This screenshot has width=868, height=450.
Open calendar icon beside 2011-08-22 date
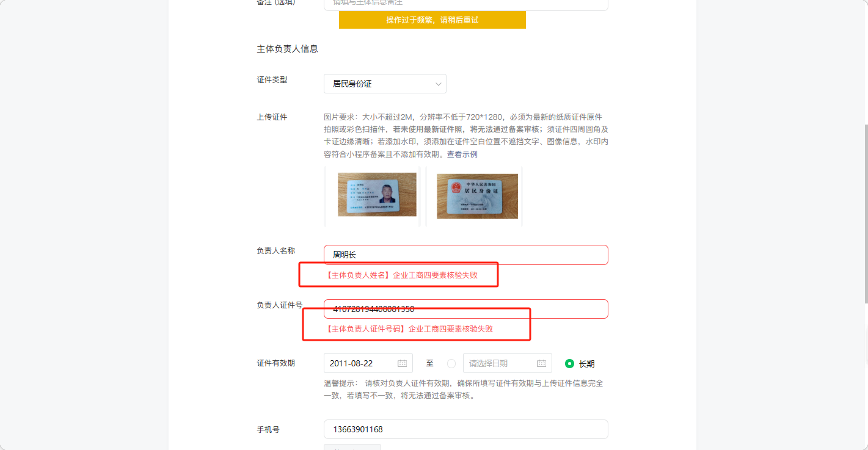(402, 363)
